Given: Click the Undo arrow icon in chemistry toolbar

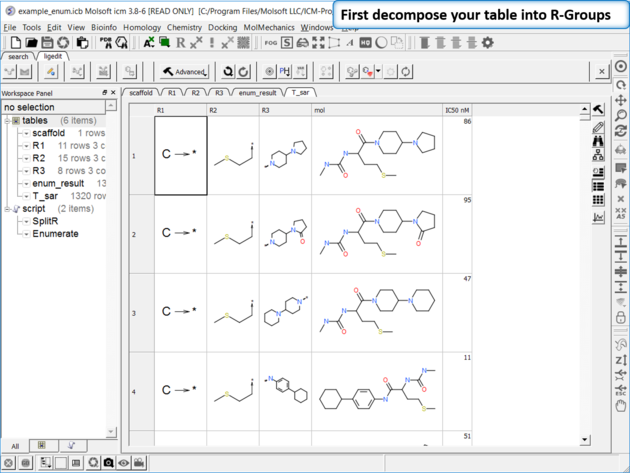Looking at the screenshot, I should coord(228,72).
